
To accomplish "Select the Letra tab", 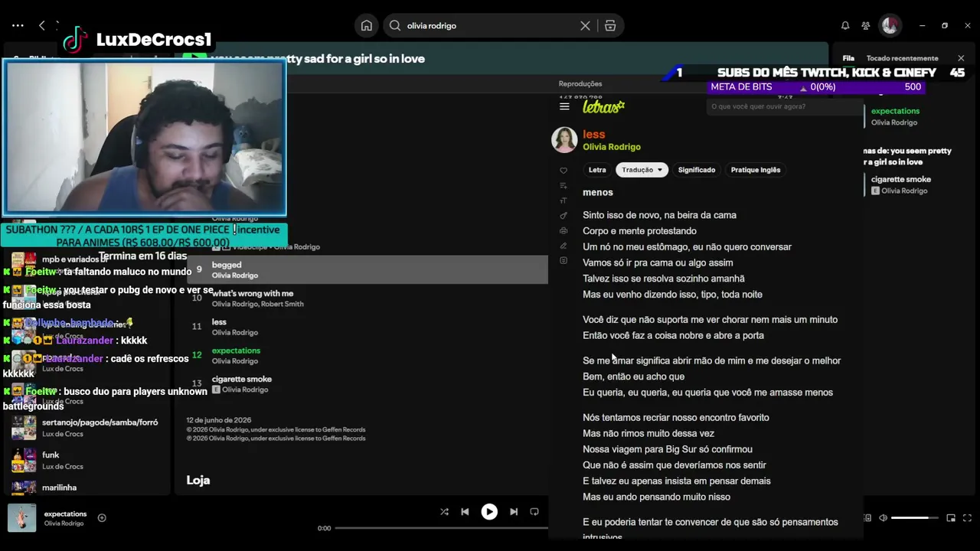I will (597, 170).
